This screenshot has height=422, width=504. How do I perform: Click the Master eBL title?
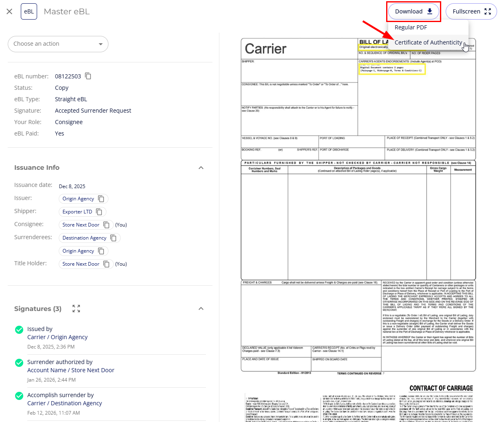[67, 11]
